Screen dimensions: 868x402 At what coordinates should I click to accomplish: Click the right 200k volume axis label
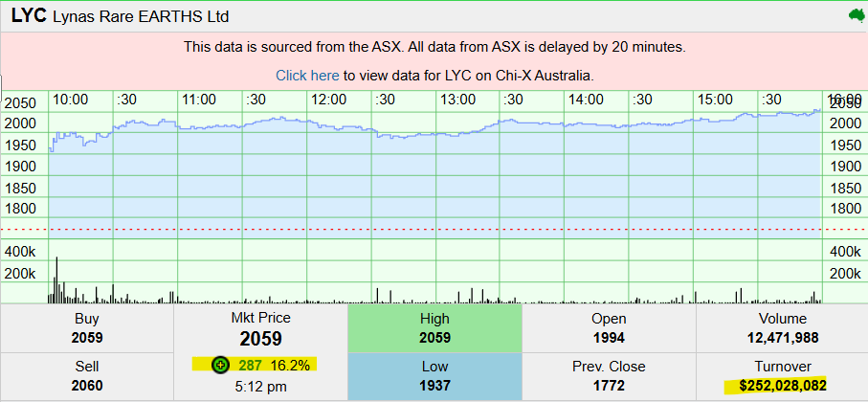846,274
